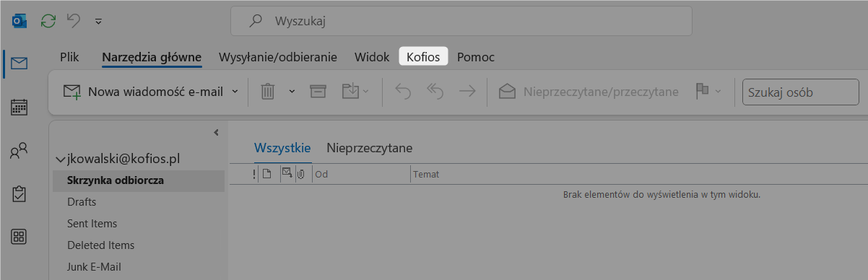The width and height of the screenshot is (868, 280).
Task: Click the Forward arrow icon
Action: coord(468,91)
